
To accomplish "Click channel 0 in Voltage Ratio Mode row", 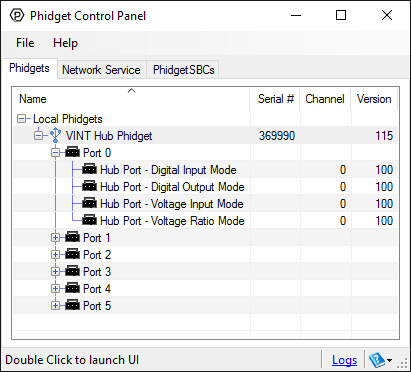I will (343, 221).
